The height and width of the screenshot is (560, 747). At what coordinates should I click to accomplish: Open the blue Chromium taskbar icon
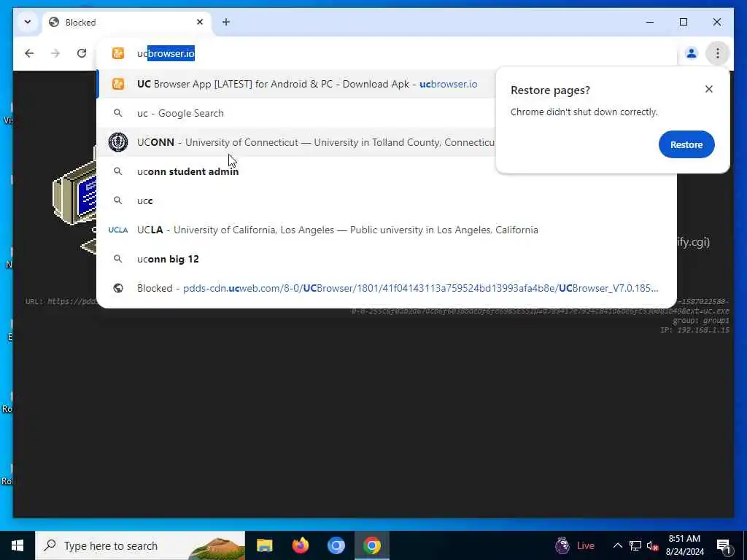click(x=336, y=545)
